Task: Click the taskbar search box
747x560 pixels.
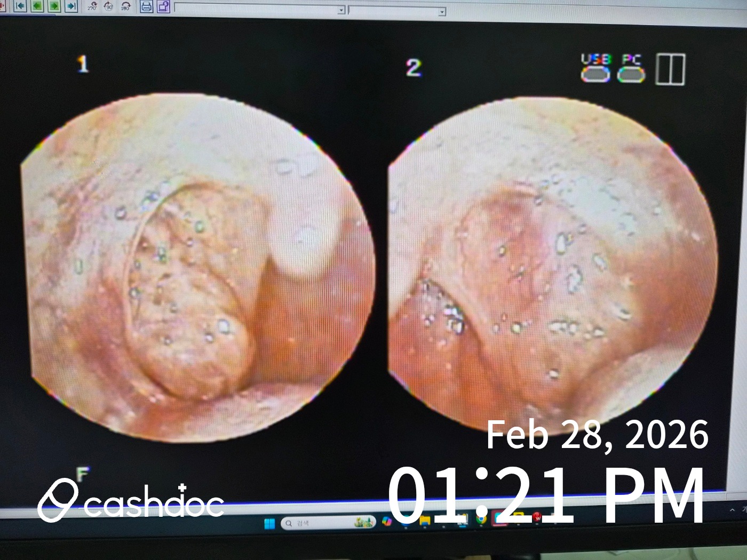Action: click(320, 523)
